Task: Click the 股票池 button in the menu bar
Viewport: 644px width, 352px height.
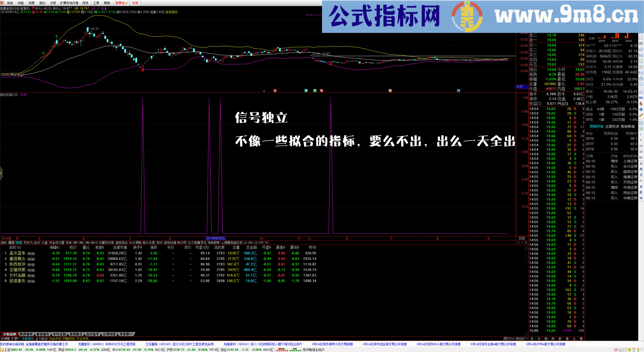Action: click(x=121, y=3)
